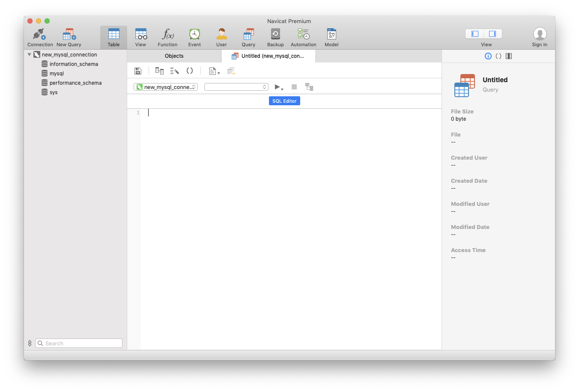Collapse the new_mysql_connection tree node

click(29, 55)
